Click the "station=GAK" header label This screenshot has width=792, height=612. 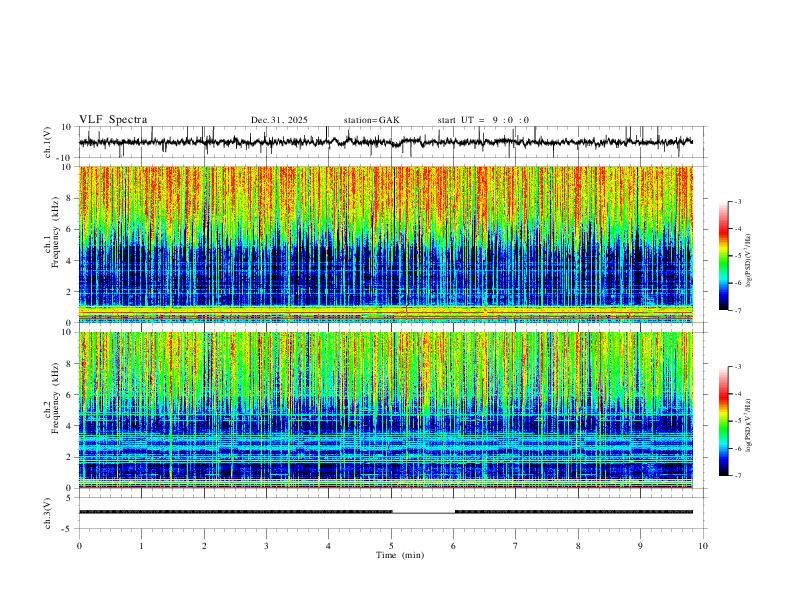coord(371,120)
